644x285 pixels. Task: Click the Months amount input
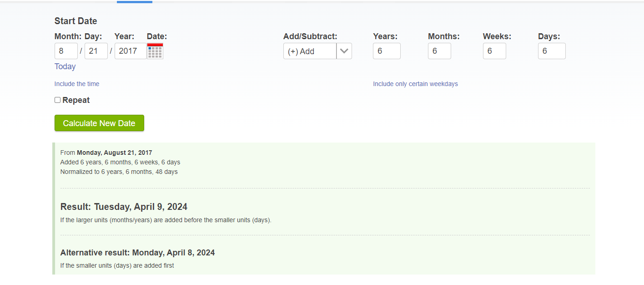click(x=439, y=51)
